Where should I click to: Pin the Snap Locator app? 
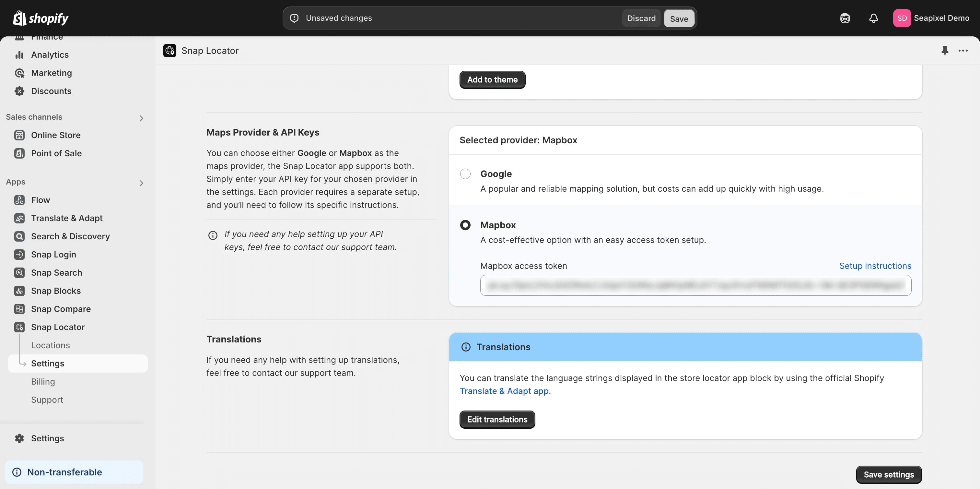[x=945, y=51]
